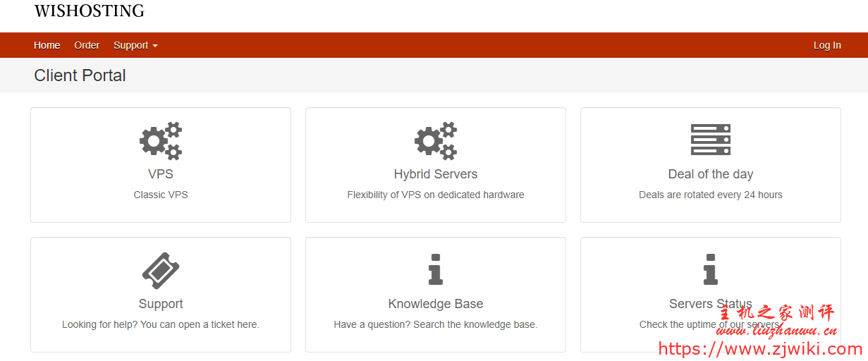The width and height of the screenshot is (868, 361).
Task: Click the Hybrid Servers gears icon
Action: pyautogui.click(x=436, y=140)
